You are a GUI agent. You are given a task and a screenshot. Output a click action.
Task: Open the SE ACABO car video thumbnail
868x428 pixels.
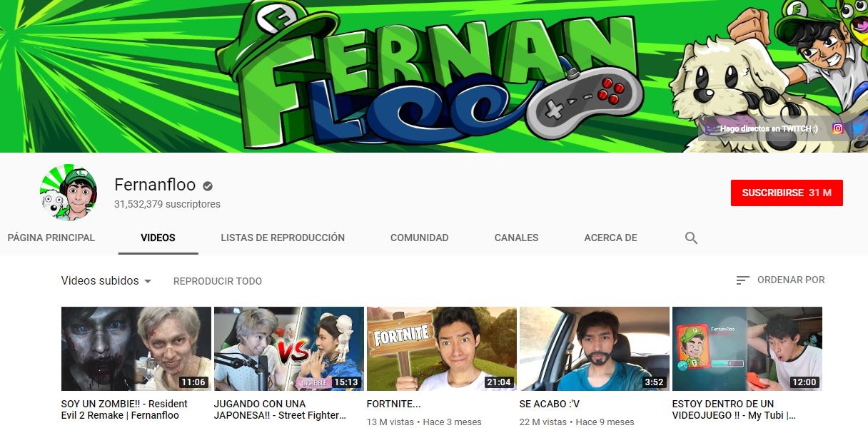pyautogui.click(x=595, y=349)
